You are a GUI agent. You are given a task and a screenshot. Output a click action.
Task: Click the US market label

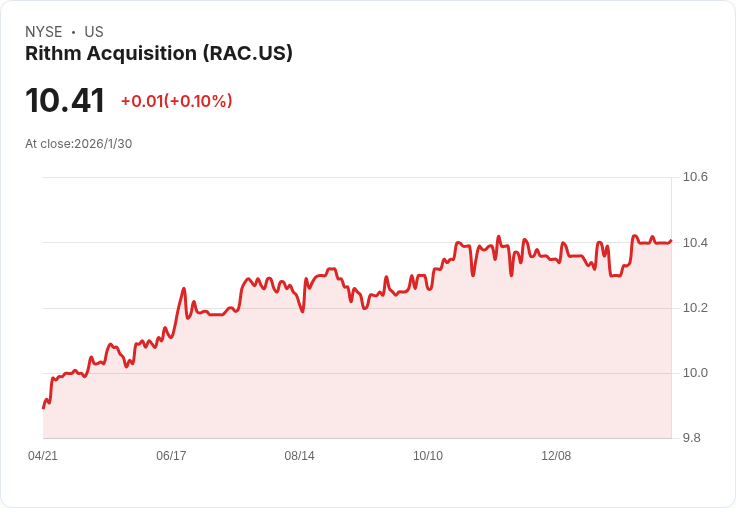[x=94, y=32]
